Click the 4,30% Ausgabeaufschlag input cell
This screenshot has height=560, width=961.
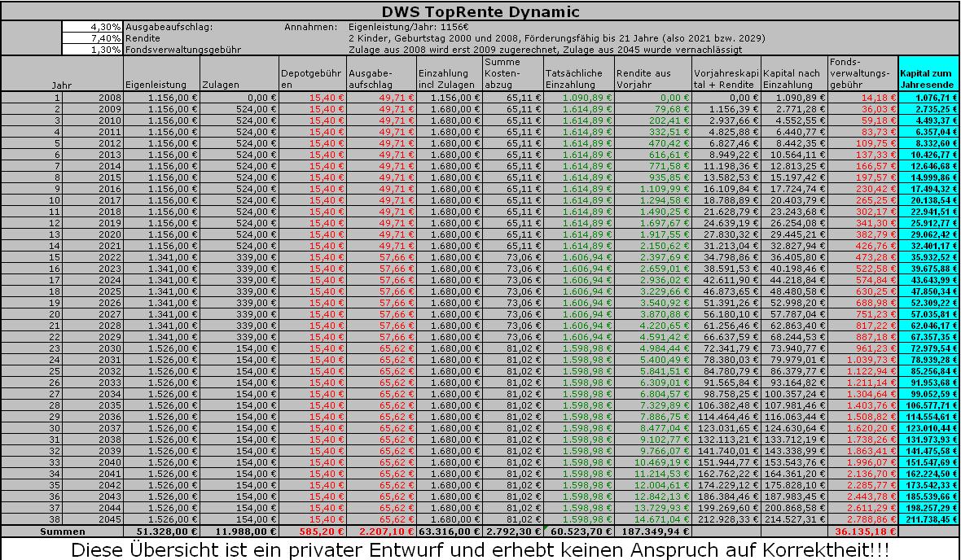tap(93, 28)
